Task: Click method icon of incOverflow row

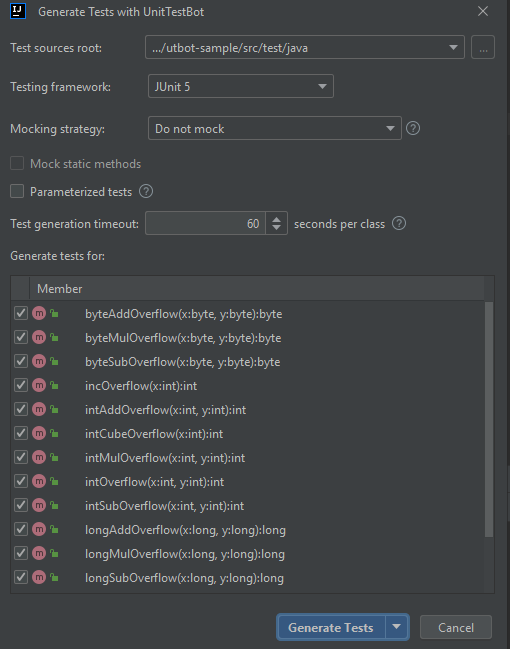Action: click(39, 385)
